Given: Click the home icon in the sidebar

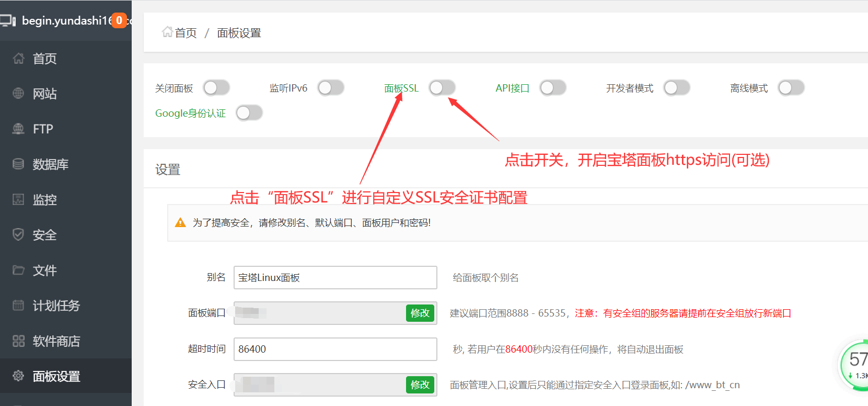Looking at the screenshot, I should pos(18,58).
